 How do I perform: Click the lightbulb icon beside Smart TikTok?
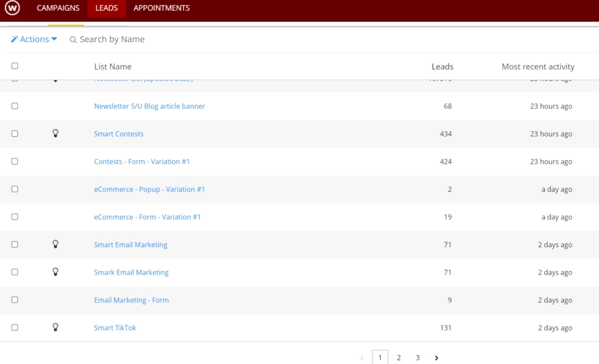[x=56, y=327]
